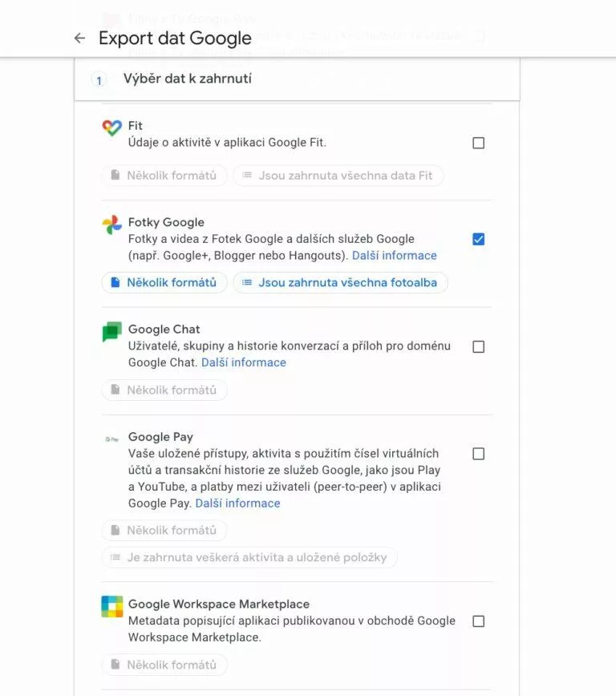Screen dimensions: 616x696
Task: Open Několik formátů options for Fotky Google
Action: 164,282
